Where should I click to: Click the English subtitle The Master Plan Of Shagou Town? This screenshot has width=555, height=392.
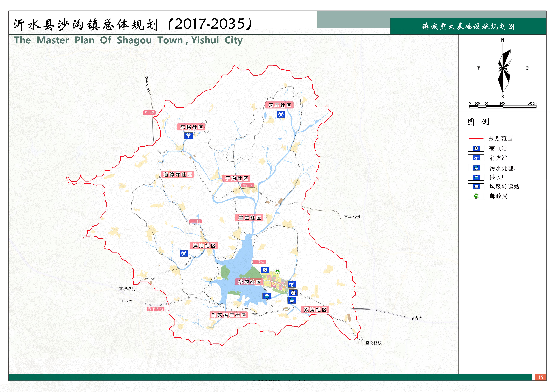[x=128, y=41]
